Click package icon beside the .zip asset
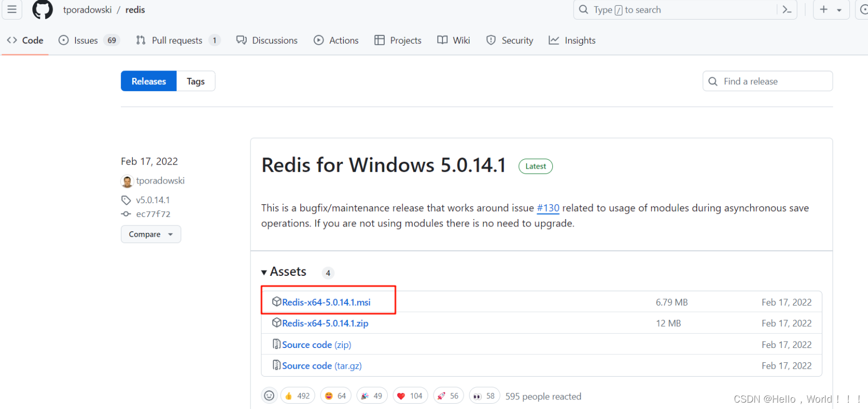 coord(276,323)
